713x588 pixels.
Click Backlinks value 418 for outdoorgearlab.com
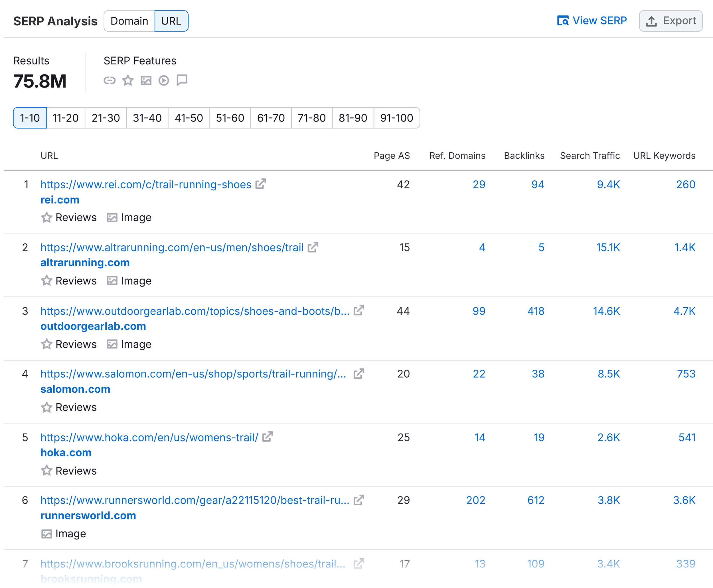[536, 311]
